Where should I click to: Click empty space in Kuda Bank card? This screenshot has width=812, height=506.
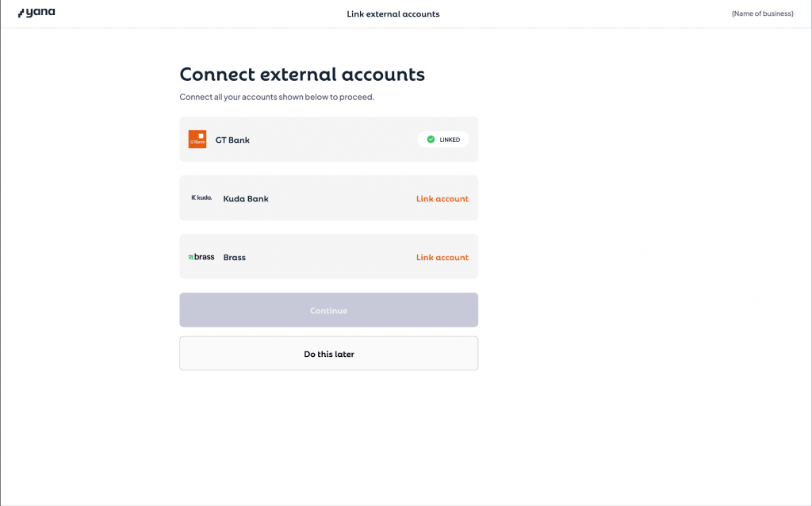tap(341, 198)
